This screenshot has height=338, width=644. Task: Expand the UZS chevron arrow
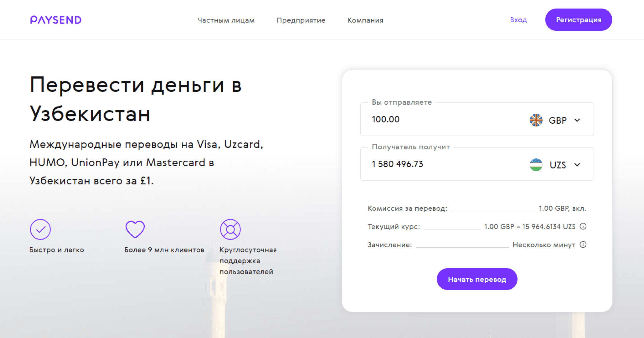[577, 165]
